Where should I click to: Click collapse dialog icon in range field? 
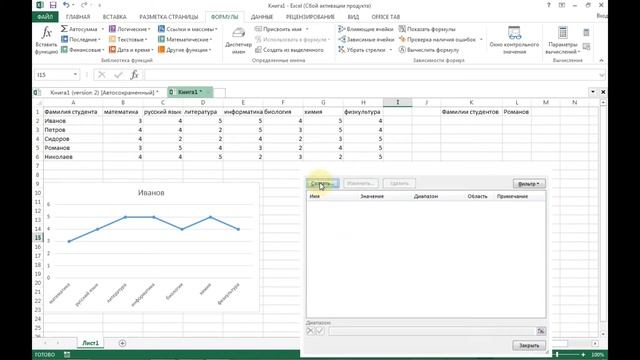click(x=540, y=331)
